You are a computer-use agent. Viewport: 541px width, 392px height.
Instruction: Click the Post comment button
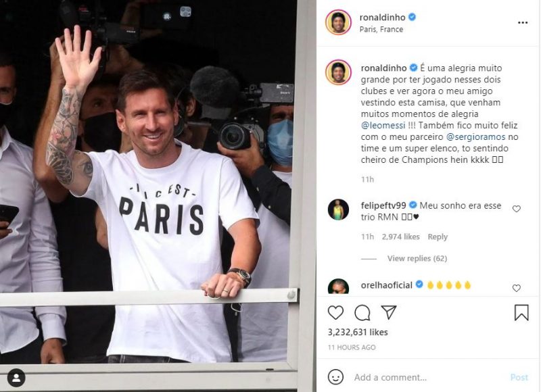point(519,378)
